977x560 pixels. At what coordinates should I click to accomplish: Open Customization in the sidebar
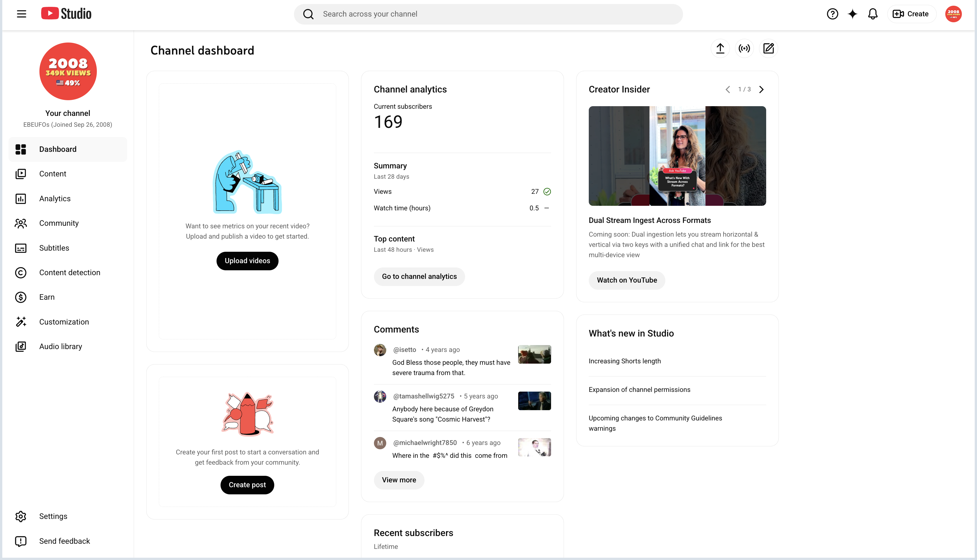[68, 322]
